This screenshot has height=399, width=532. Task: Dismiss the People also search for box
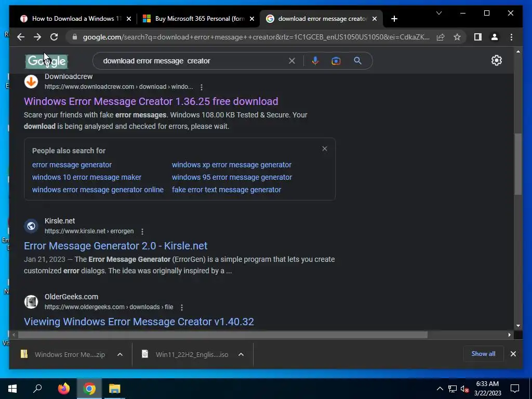pos(325,149)
